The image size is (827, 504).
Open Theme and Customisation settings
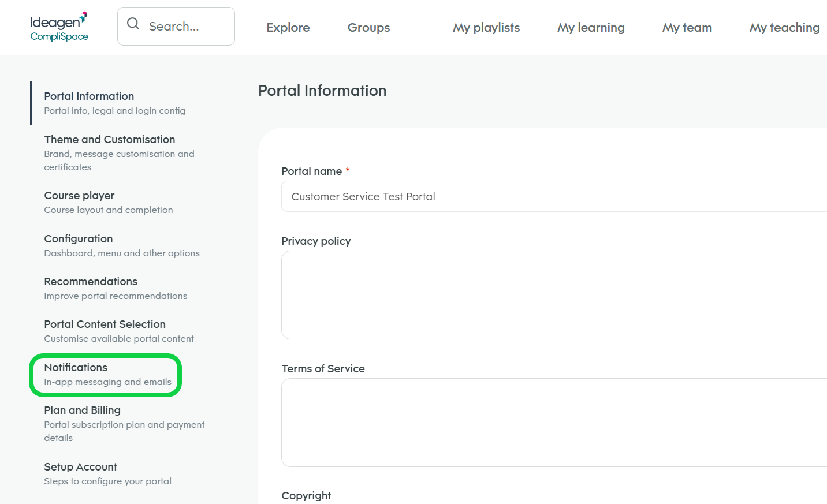[x=120, y=153]
